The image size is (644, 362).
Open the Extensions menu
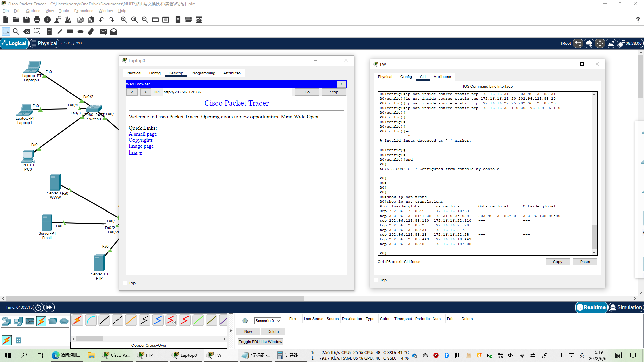84,11
